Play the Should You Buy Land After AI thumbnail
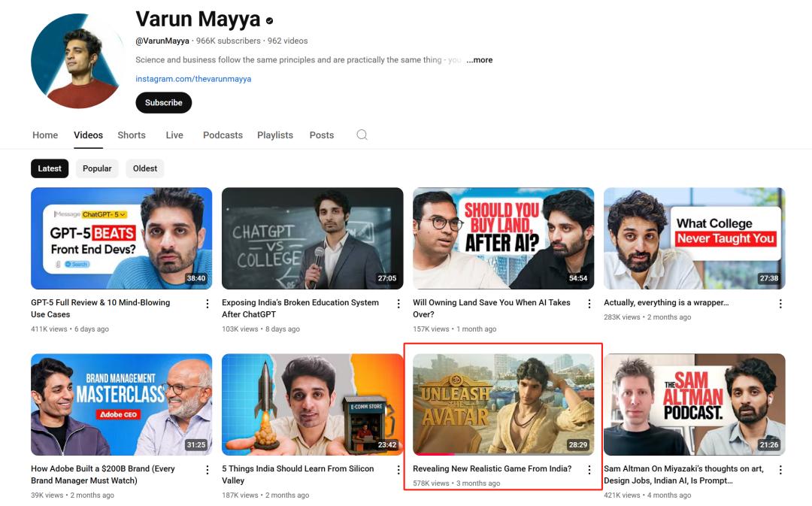This screenshot has width=812, height=506. click(503, 238)
